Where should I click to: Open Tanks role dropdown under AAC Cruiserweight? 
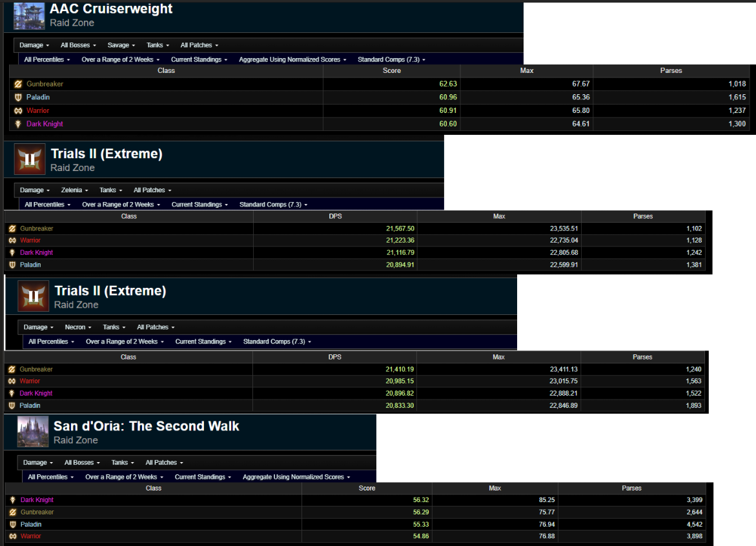tap(158, 45)
